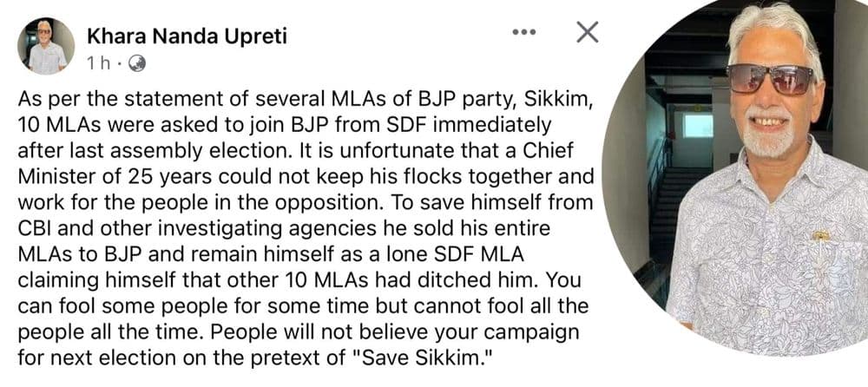868x387 pixels.
Task: Click the globe public-audience icon
Action: [137, 63]
